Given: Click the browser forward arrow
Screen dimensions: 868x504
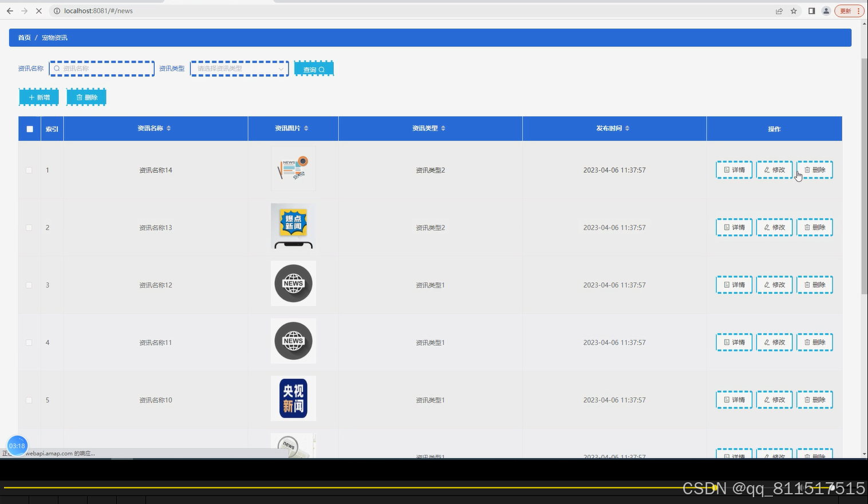Looking at the screenshot, I should [x=24, y=11].
